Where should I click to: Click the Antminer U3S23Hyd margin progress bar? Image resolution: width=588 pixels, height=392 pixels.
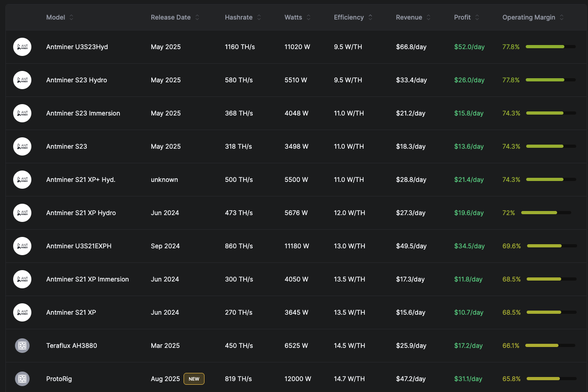click(551, 47)
